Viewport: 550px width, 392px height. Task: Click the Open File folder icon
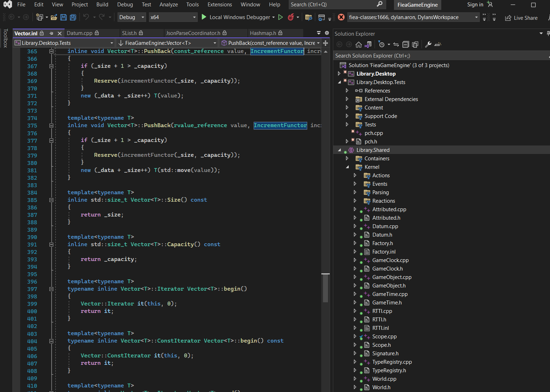coord(54,17)
